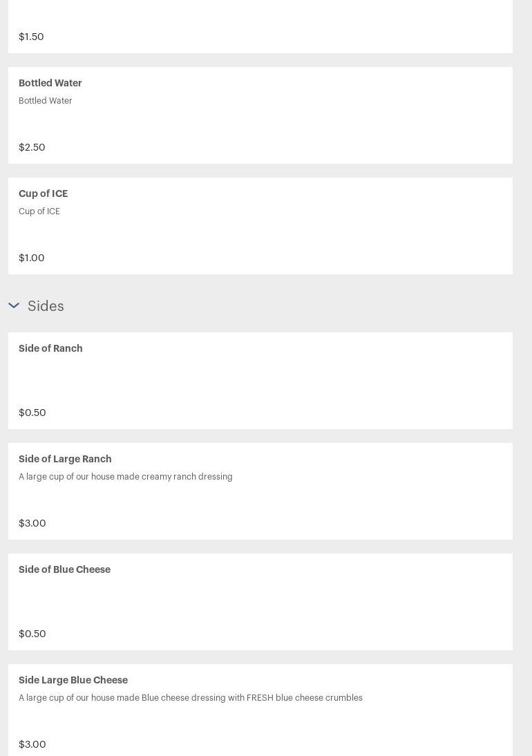Click the $1.50 price at top
The height and width of the screenshot is (756, 532).
click(x=31, y=37)
